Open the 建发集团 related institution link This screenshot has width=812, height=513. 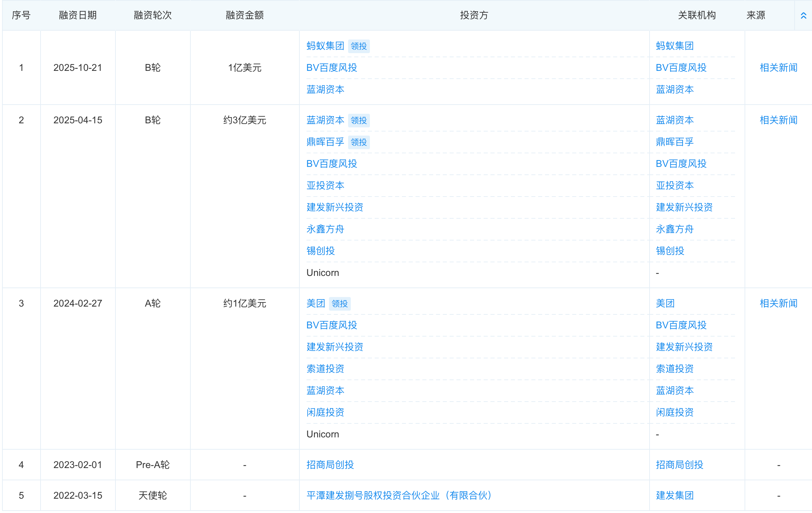click(x=675, y=496)
